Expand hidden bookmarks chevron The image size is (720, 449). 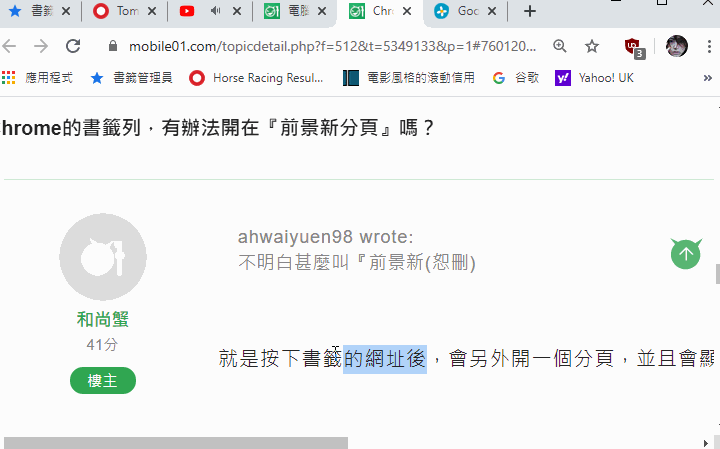tap(708, 78)
